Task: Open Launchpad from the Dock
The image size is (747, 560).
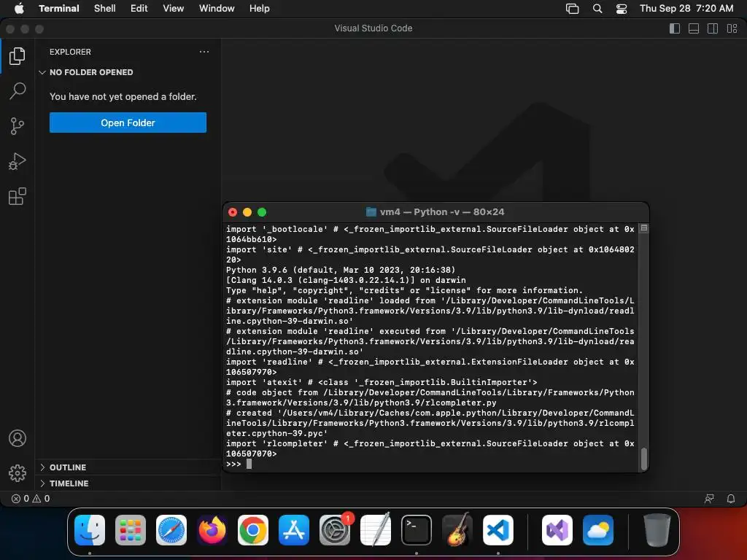Action: 131,530
